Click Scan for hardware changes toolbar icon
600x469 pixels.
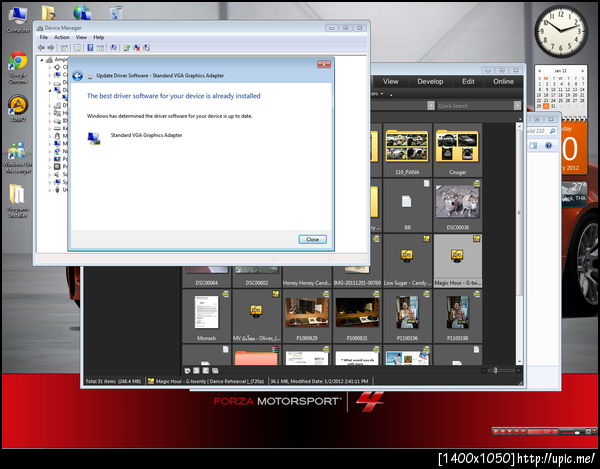113,48
